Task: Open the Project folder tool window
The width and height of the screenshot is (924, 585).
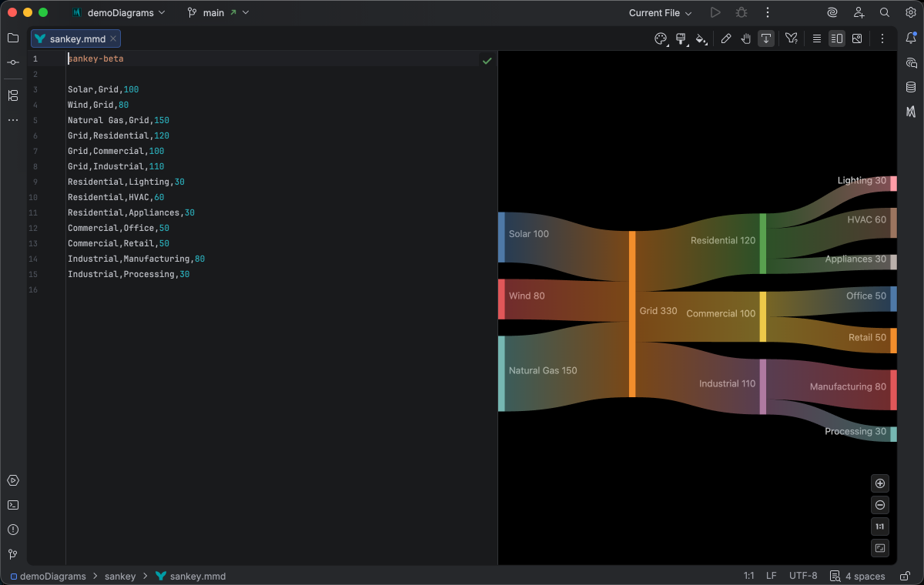Action: coord(13,38)
